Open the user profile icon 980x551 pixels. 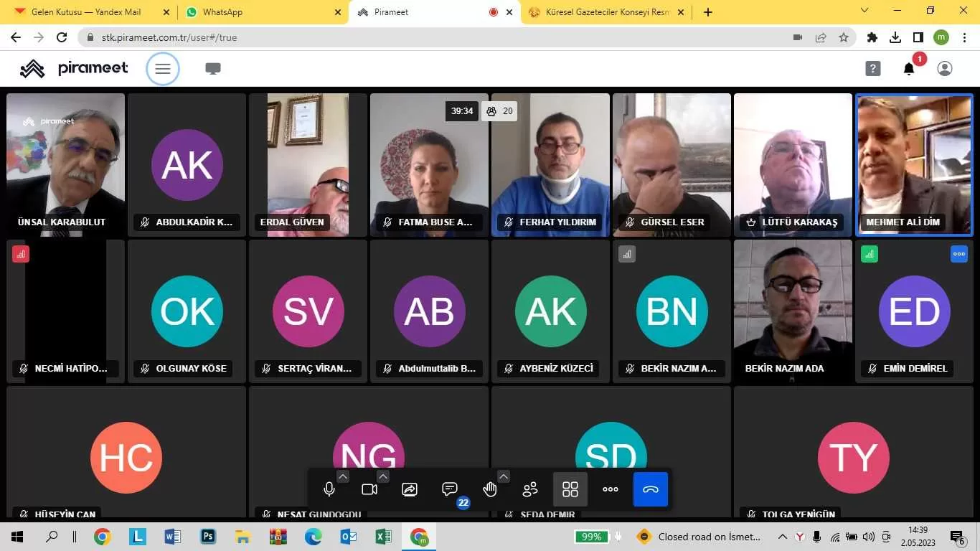[x=945, y=69]
